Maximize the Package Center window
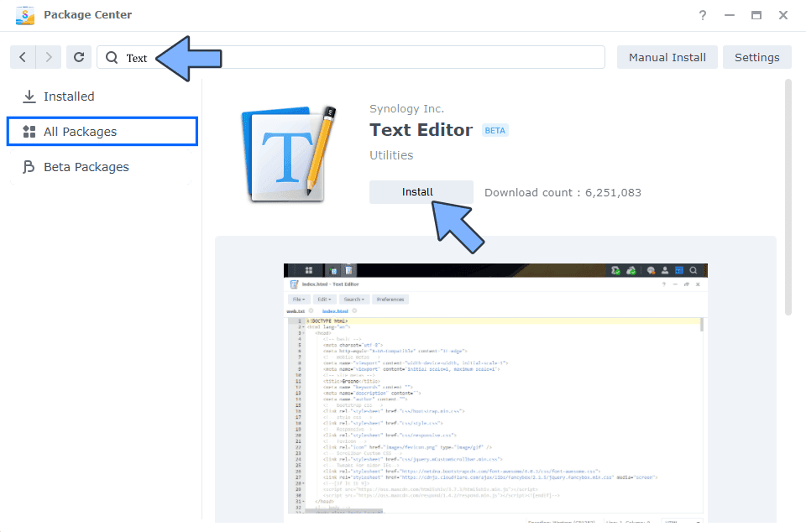Image resolution: width=806 pixels, height=532 pixels. 756,15
